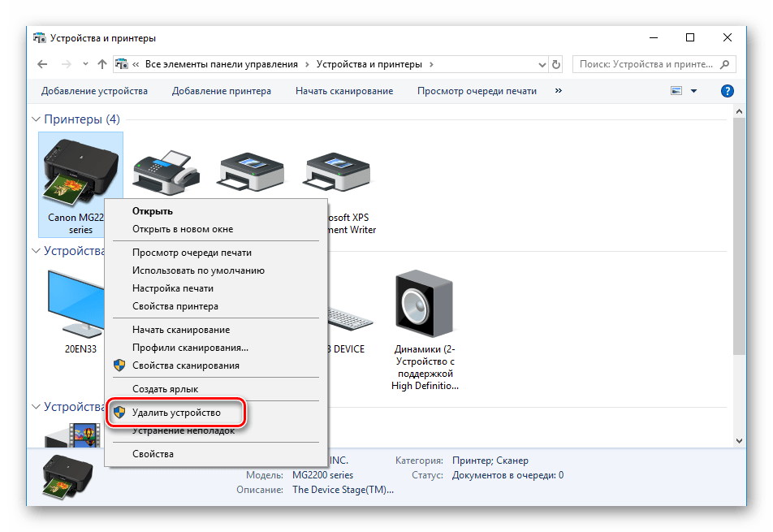Show hidden toolbar commands with chevron
This screenshot has height=532, width=773.
(x=558, y=91)
